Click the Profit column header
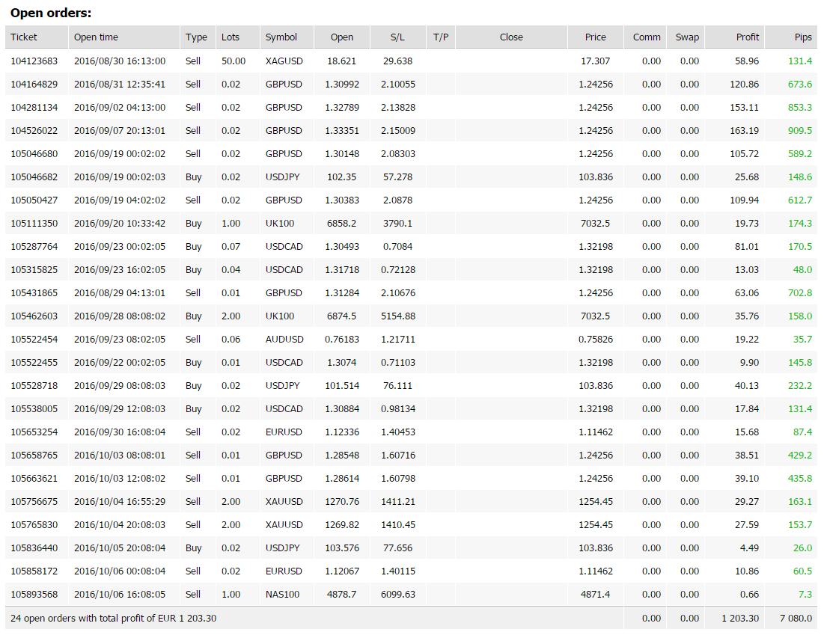This screenshot has height=644, width=827. 747,37
